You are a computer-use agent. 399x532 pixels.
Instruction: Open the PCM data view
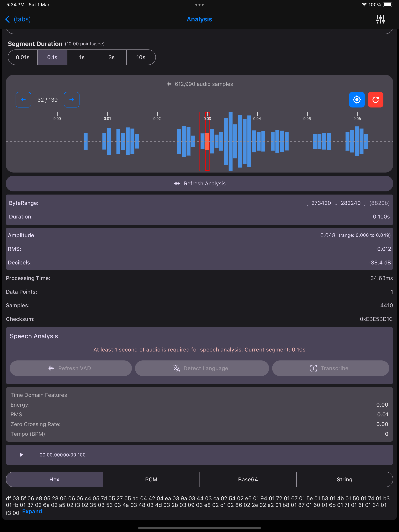[151, 479]
